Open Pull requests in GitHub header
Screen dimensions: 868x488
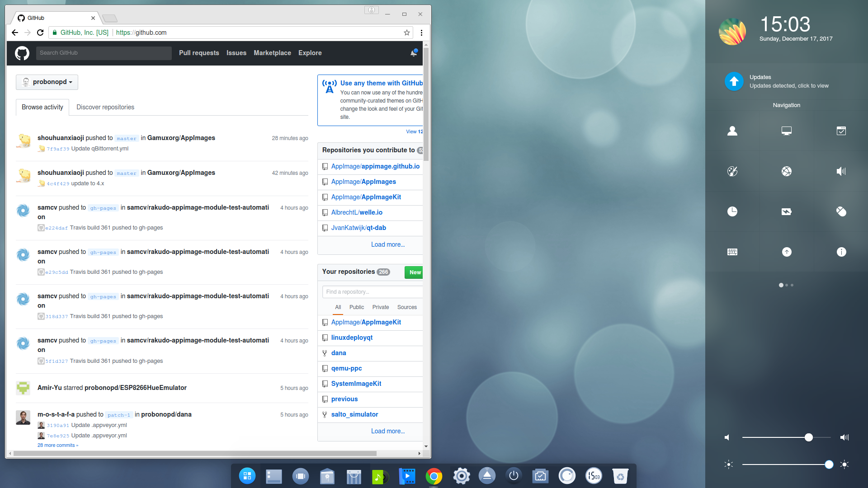tap(199, 53)
